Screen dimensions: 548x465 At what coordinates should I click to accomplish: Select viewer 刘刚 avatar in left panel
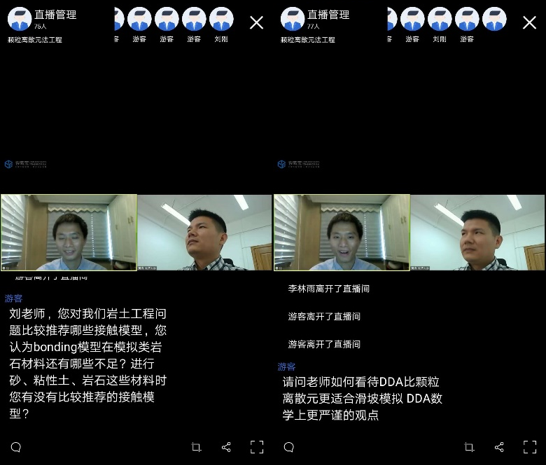(x=221, y=19)
